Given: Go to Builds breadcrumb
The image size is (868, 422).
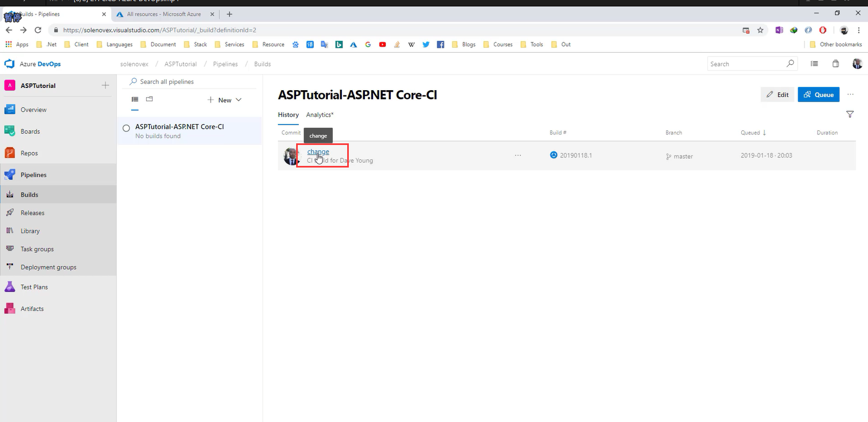Looking at the screenshot, I should (x=262, y=64).
